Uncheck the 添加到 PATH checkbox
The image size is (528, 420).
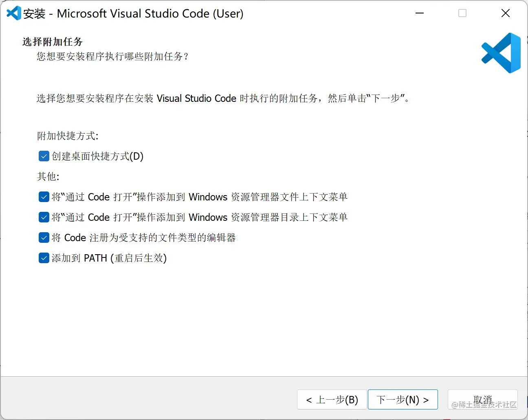(44, 258)
